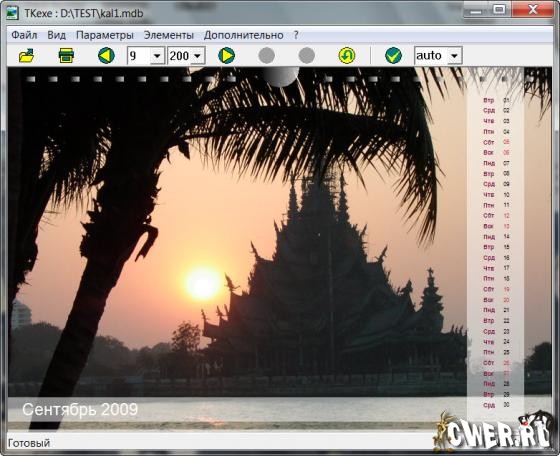This screenshot has height=456, width=560.
Task: Open the Дополнительно menu
Action: tap(244, 35)
